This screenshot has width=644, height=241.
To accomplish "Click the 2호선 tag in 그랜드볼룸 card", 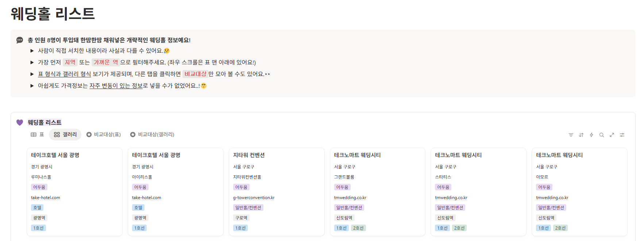I will 358,228.
